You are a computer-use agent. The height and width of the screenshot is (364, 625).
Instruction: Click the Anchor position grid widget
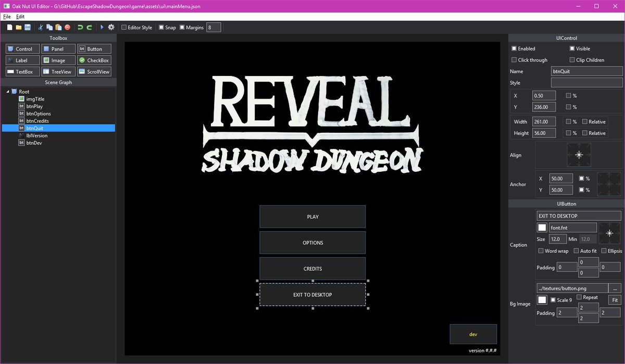point(609,184)
